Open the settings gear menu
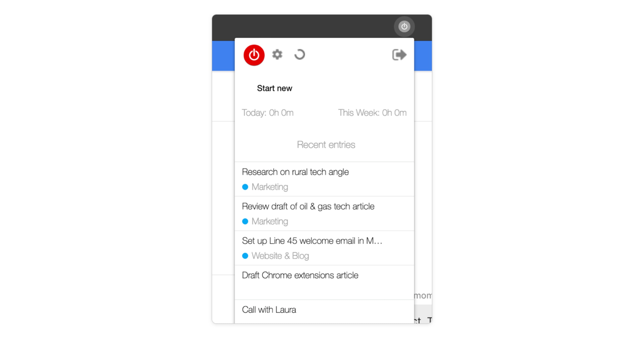 (277, 54)
